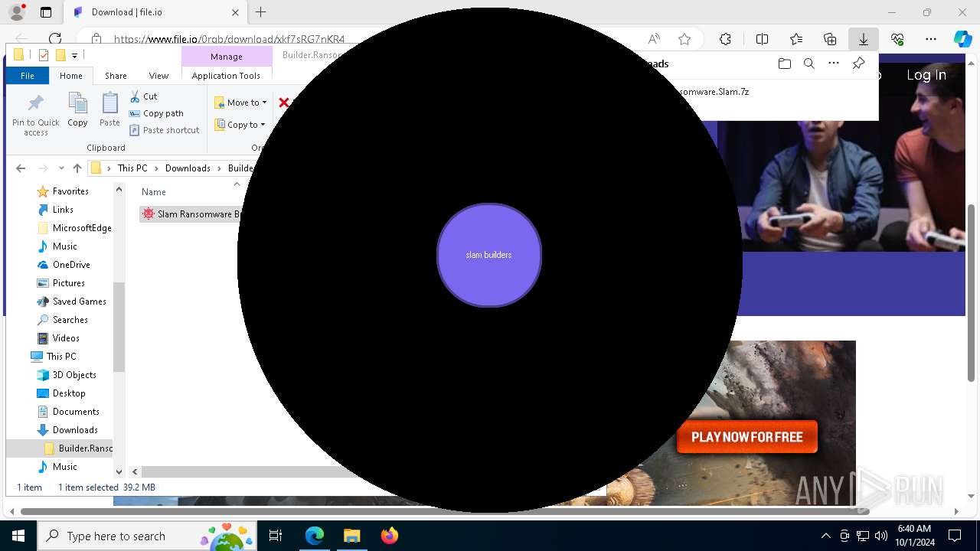Screen dimensions: 980x551
Task: Open Copilot sidebar icon
Action: pos(962,39)
